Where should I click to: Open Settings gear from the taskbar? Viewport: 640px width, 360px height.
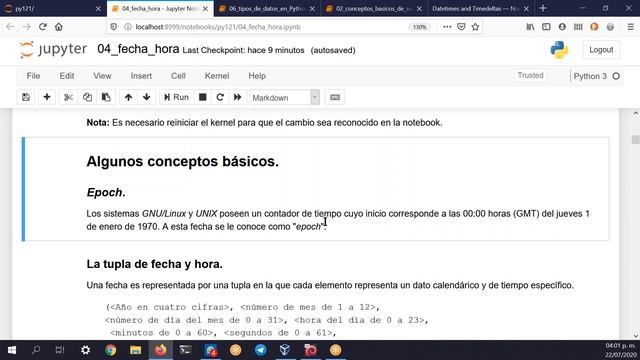(85, 350)
